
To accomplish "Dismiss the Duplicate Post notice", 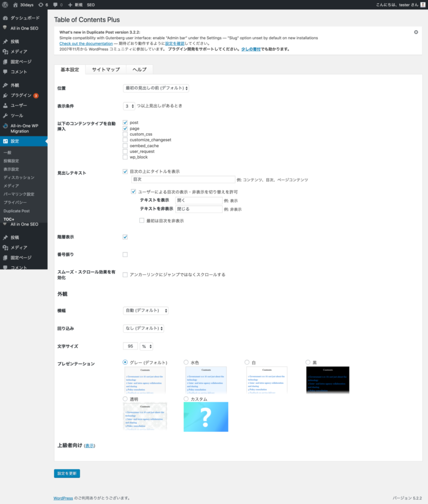I will coord(416,32).
